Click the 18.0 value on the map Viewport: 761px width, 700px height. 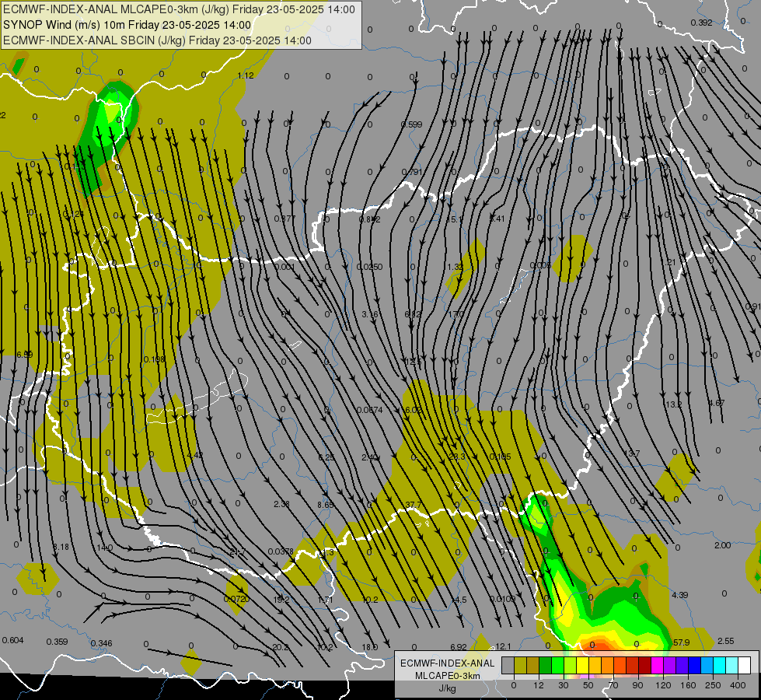pos(370,647)
